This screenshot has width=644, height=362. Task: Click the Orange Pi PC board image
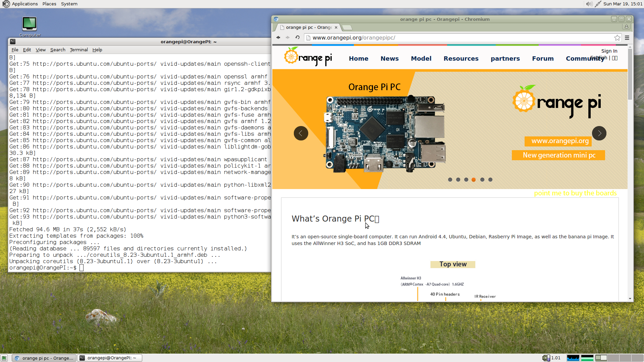click(x=384, y=134)
